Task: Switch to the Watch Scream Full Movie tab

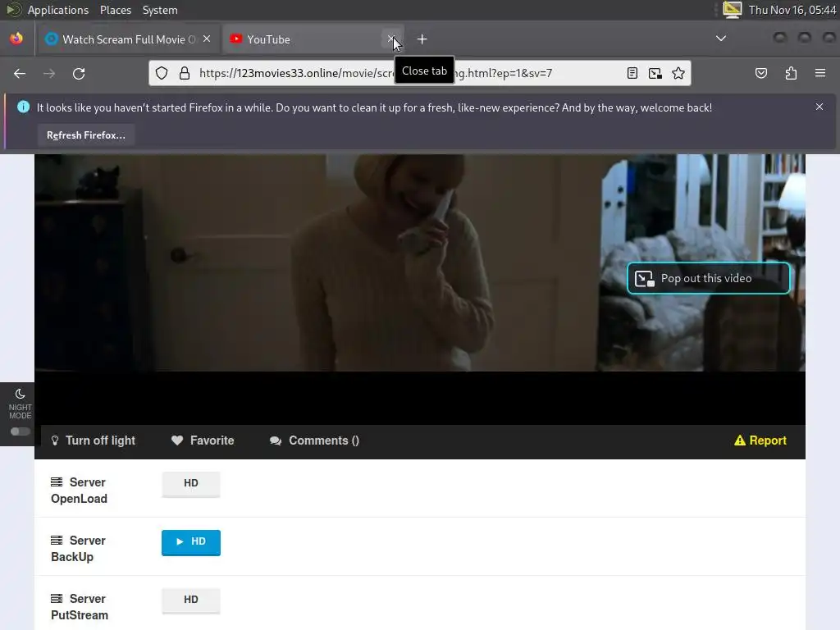Action: [129, 39]
